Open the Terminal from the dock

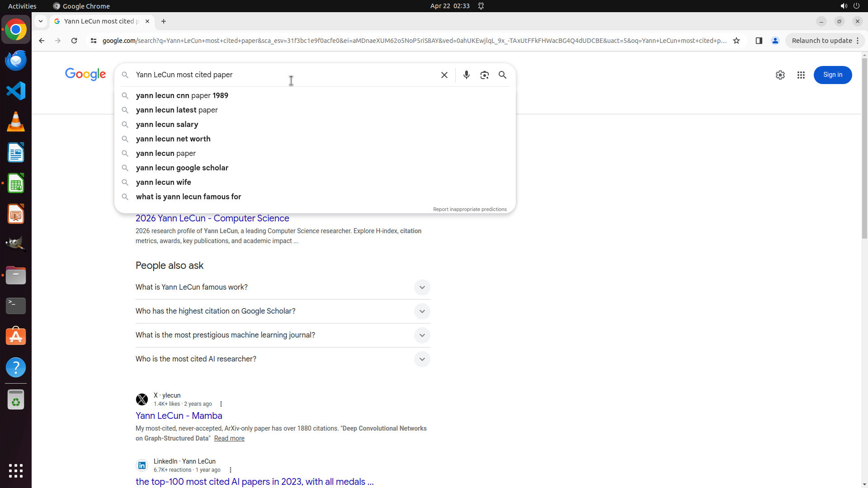[16, 306]
